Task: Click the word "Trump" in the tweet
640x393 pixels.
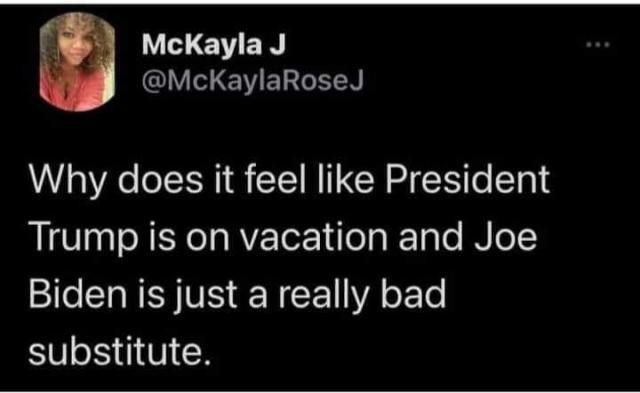Action: tap(84, 239)
